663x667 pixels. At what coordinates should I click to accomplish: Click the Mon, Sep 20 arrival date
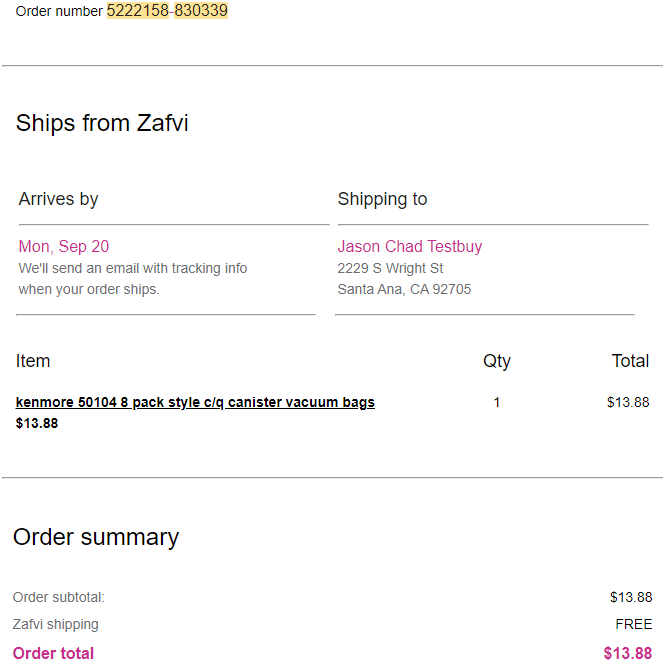[64, 246]
